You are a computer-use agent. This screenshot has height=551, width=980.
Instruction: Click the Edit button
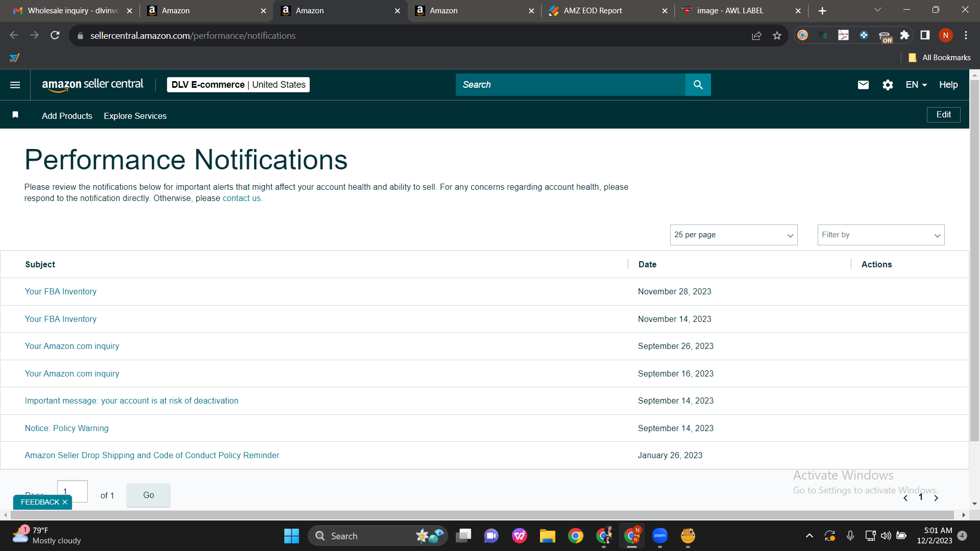coord(943,115)
